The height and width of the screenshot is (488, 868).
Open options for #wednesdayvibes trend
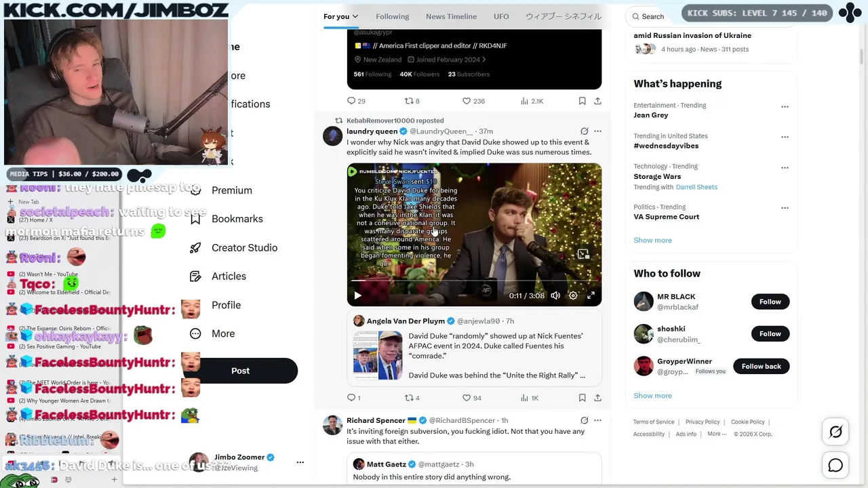click(x=785, y=137)
